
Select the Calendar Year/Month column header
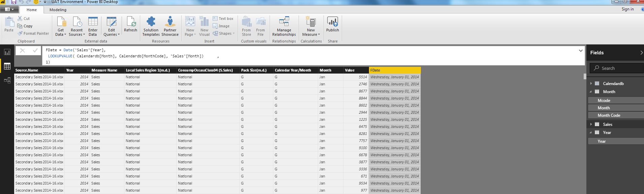click(296, 70)
